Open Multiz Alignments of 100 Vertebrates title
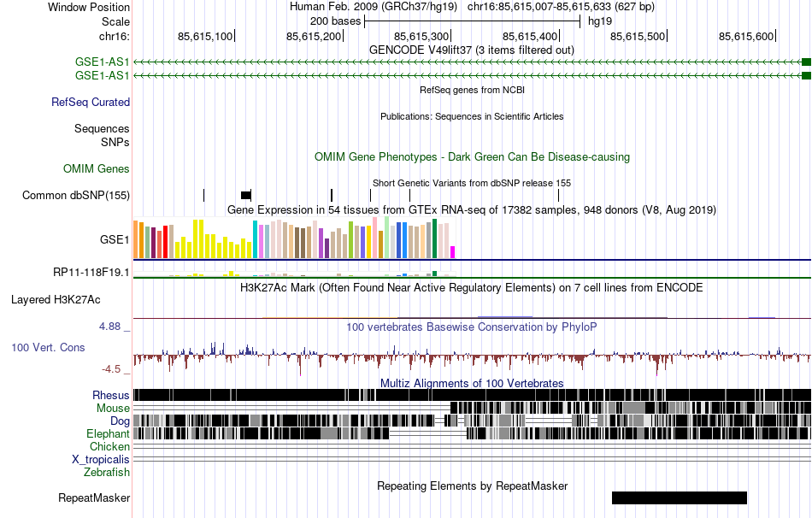Image resolution: width=812 pixels, height=518 pixels. 472,383
